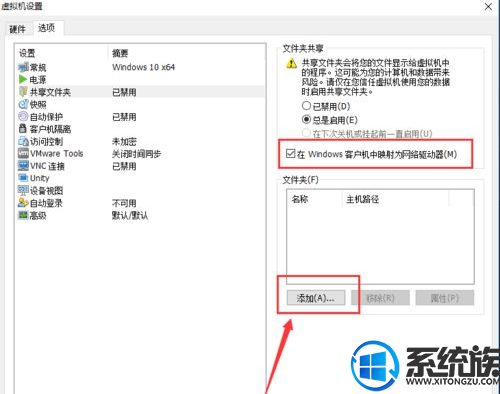Select the Unity row label
Viewport: 500px width, 394px height.
point(40,178)
